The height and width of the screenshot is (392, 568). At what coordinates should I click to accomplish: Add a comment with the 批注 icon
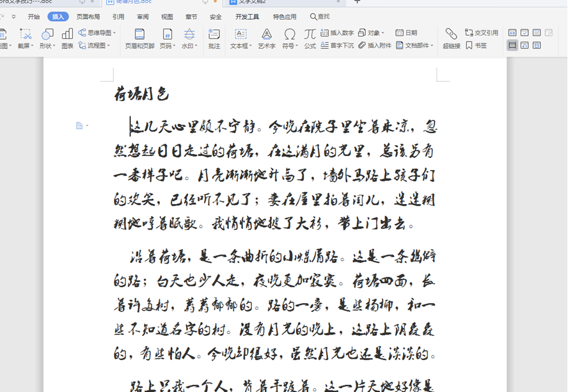coord(214,38)
